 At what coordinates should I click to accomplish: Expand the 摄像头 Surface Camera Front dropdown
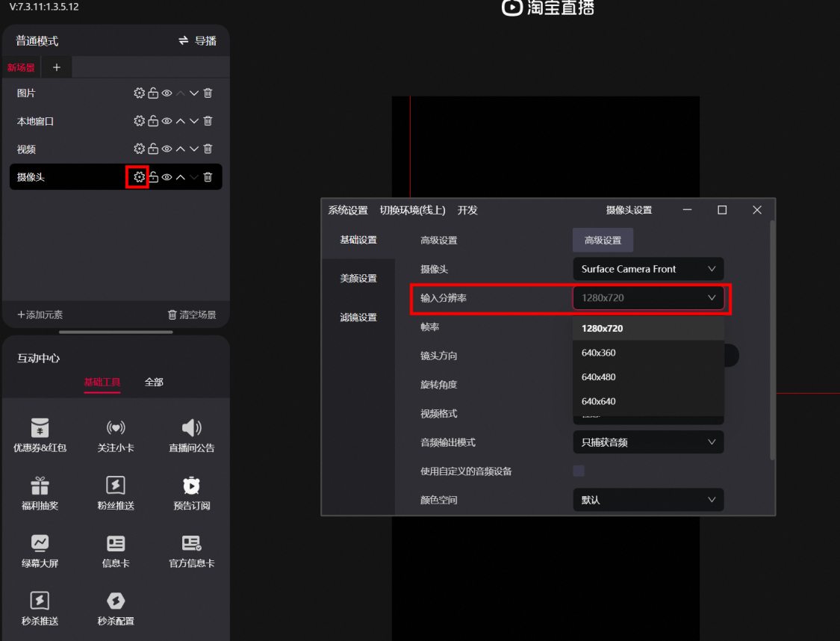[648, 269]
